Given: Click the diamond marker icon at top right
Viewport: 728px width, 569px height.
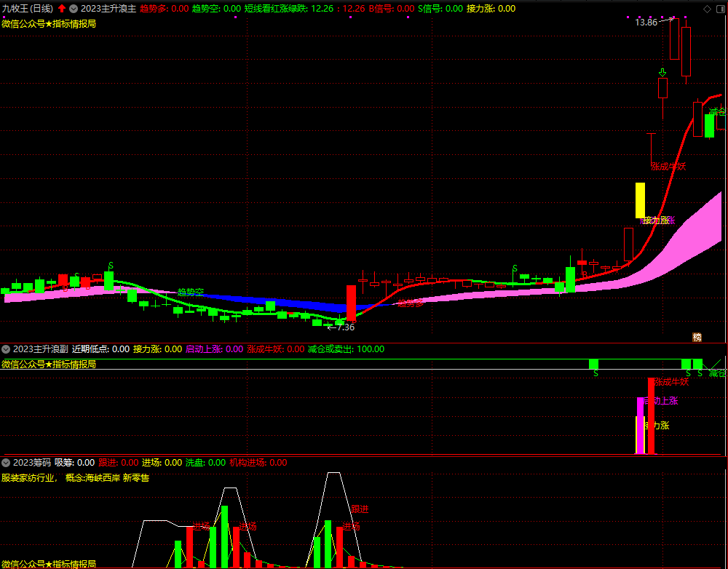Looking at the screenshot, I should (x=707, y=9).
